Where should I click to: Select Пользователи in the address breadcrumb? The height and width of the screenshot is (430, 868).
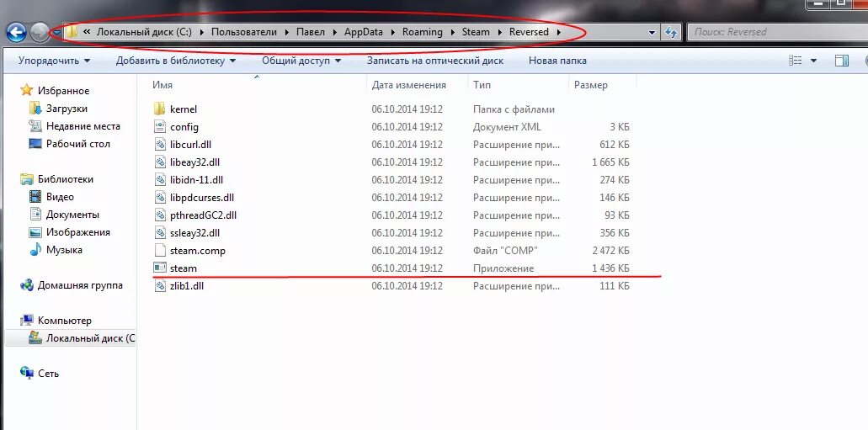click(243, 32)
